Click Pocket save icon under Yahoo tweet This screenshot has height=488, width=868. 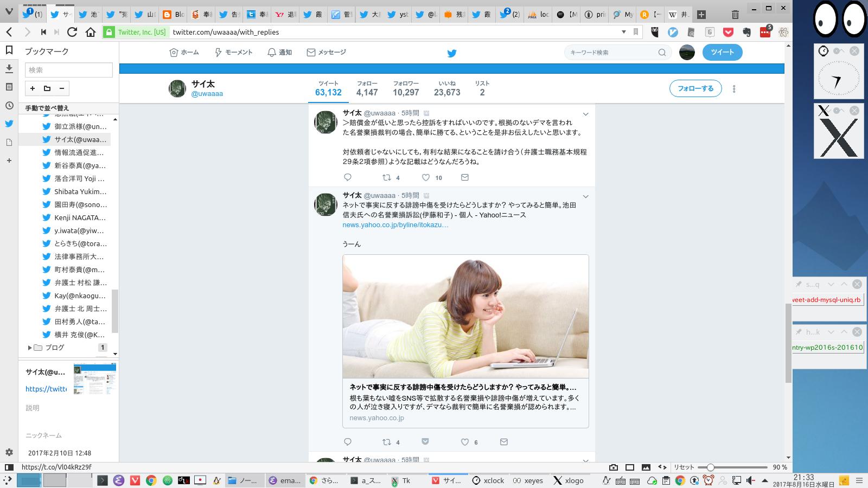coord(426,441)
